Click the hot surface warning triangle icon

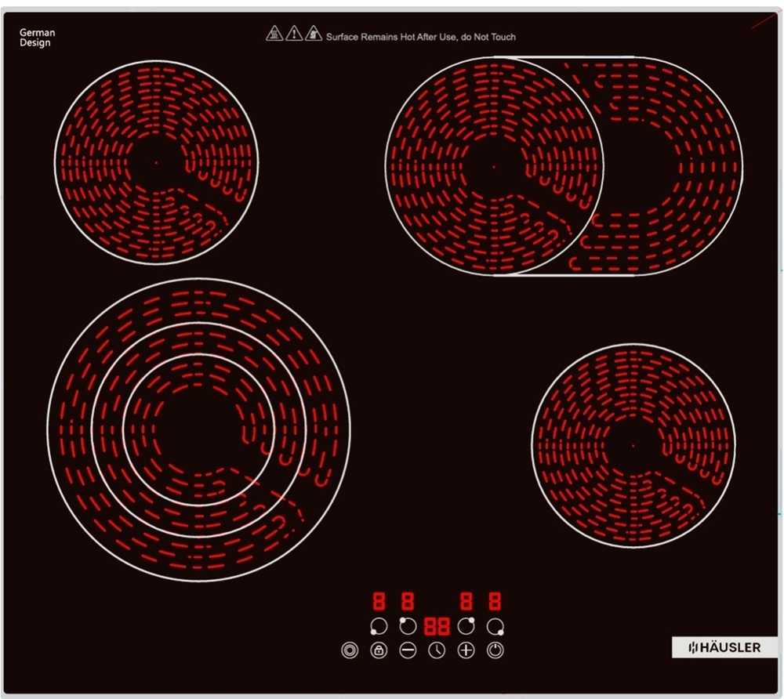click(274, 34)
